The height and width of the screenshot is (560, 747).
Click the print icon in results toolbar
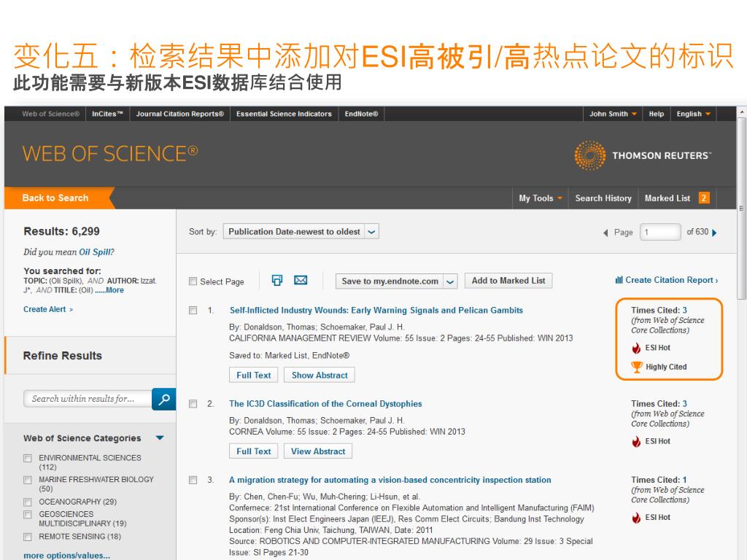[276, 280]
